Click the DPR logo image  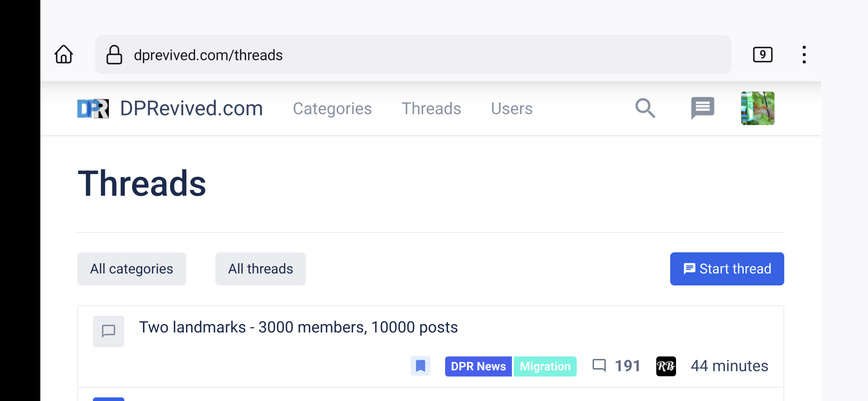pyautogui.click(x=93, y=109)
